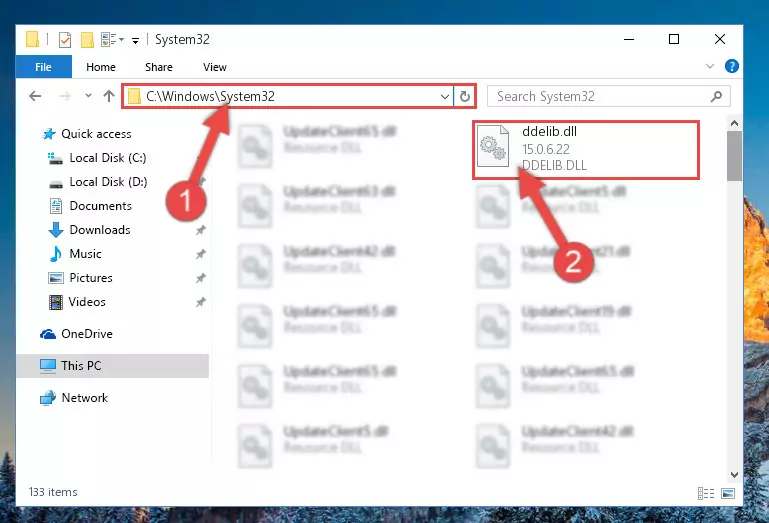Click the pin icon next to Videos
This screenshot has width=769, height=523.
pyautogui.click(x=201, y=302)
